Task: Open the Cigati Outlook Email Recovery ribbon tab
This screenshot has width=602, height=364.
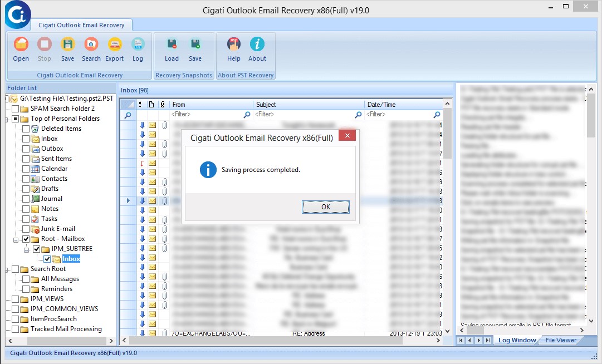Action: click(81, 25)
